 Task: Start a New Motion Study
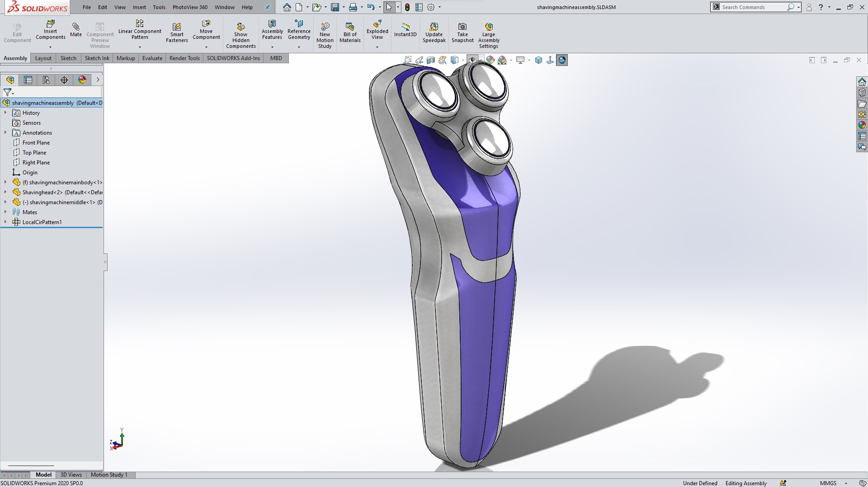(325, 35)
